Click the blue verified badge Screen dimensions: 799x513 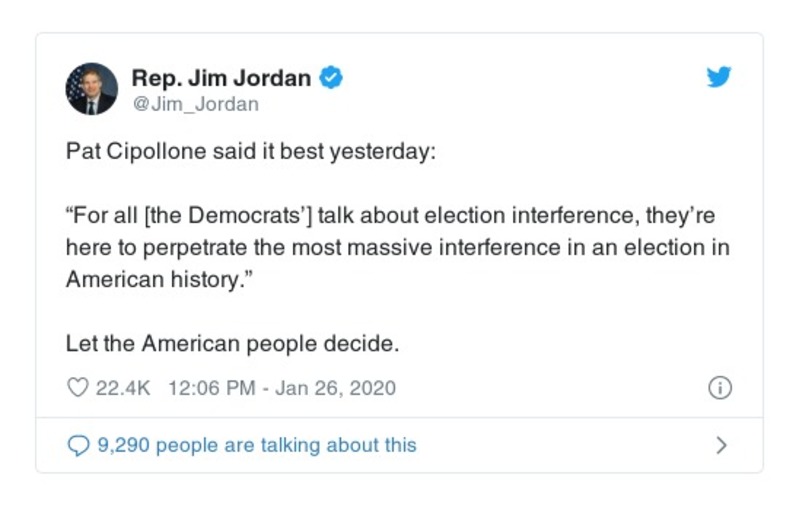point(331,78)
